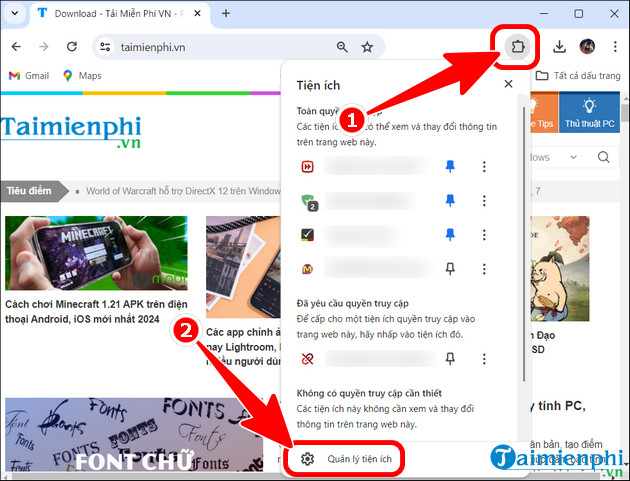This screenshot has width=630, height=481.
Task: Open the tab search chevron
Action: (x=15, y=13)
